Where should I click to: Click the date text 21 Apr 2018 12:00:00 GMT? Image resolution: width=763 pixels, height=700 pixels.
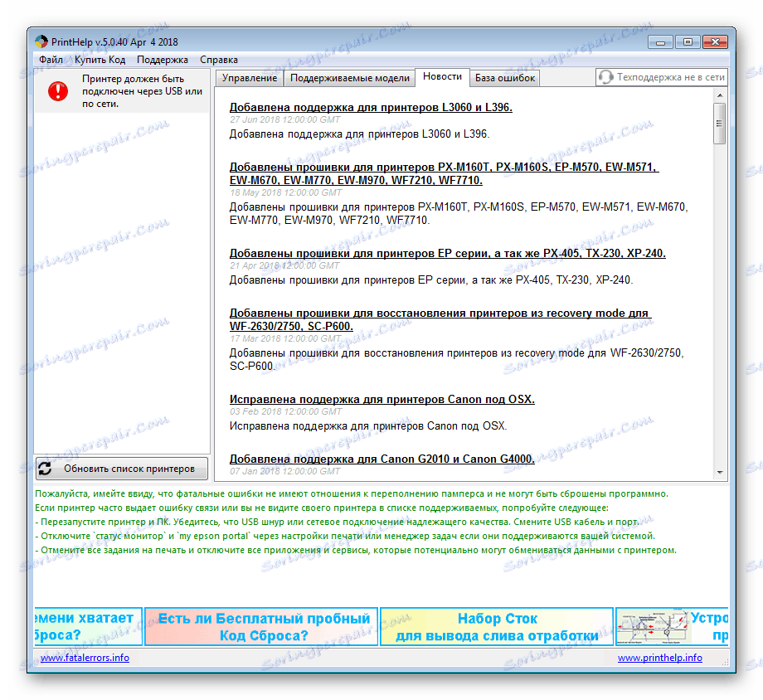(284, 265)
